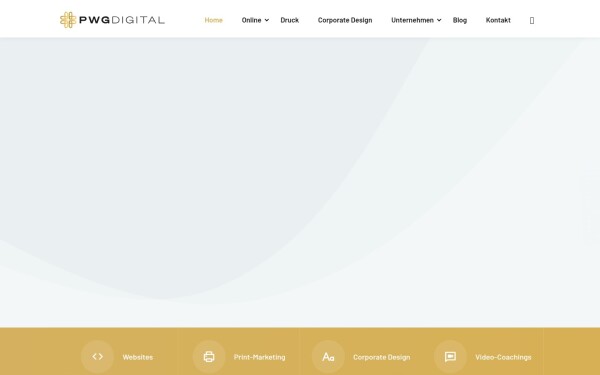
Task: Open the Websites link in gold bar
Action: coord(138,357)
